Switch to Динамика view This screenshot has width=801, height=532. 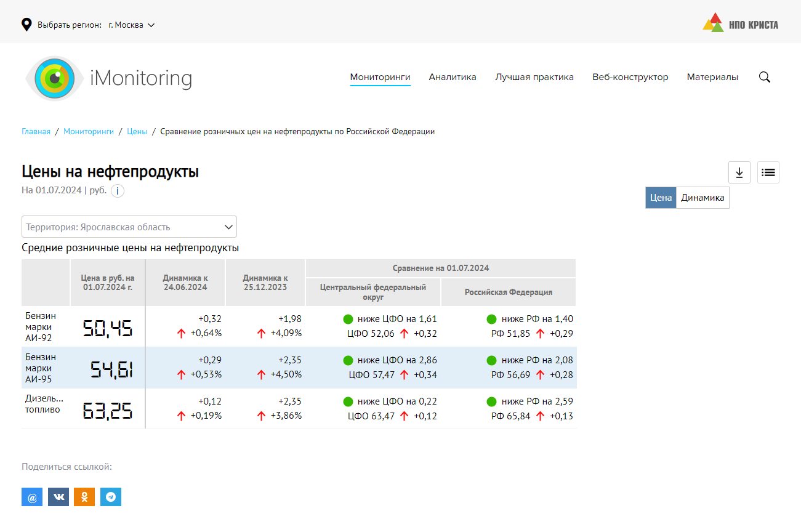click(702, 198)
